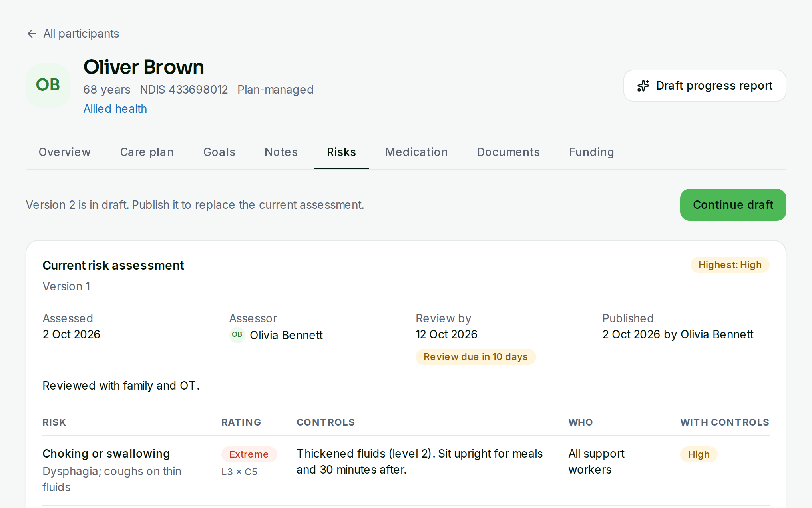Open the Care plan tab
This screenshot has width=812, height=508.
click(x=147, y=152)
